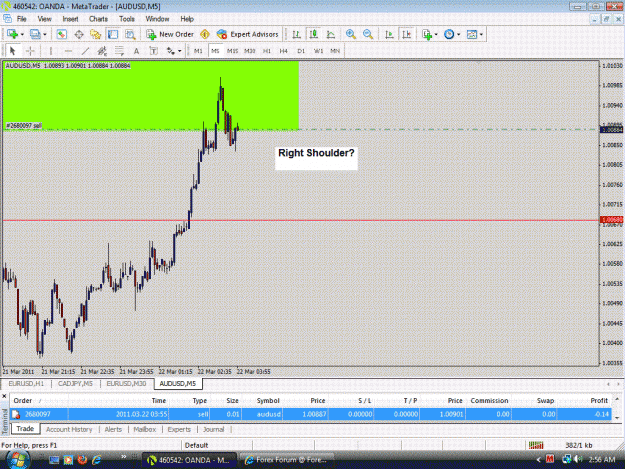Switch chart to candlesticks style

click(314, 34)
